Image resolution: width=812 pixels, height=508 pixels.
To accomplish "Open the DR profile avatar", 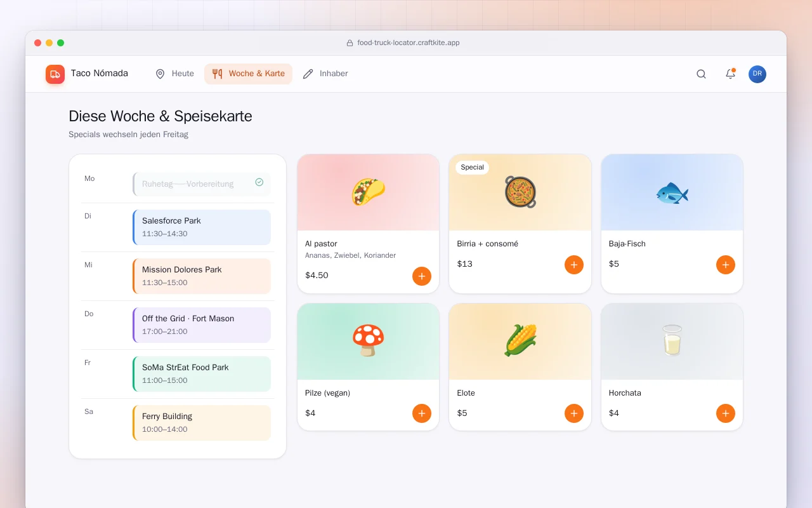I will point(757,74).
